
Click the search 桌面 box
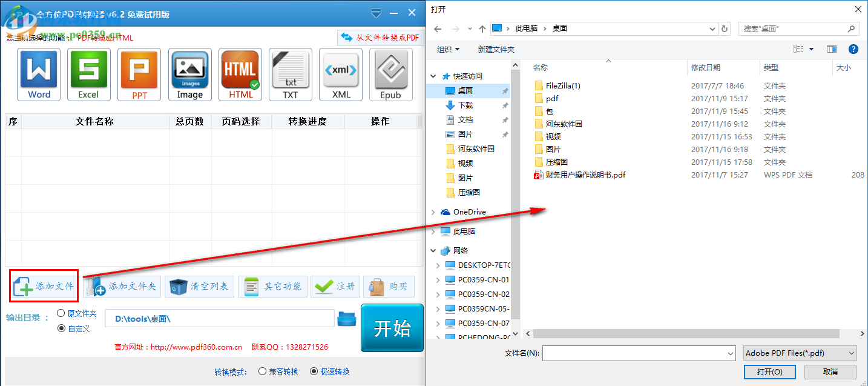(799, 28)
